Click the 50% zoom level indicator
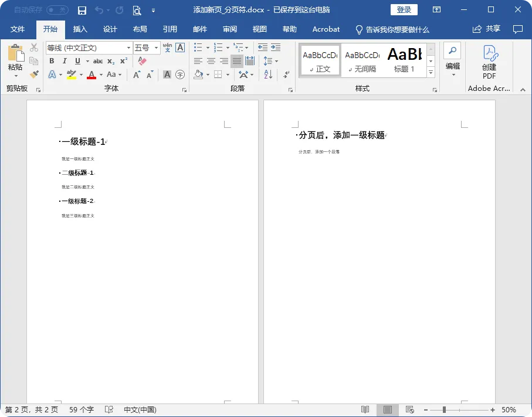This screenshot has height=417, width=532. [x=509, y=410]
